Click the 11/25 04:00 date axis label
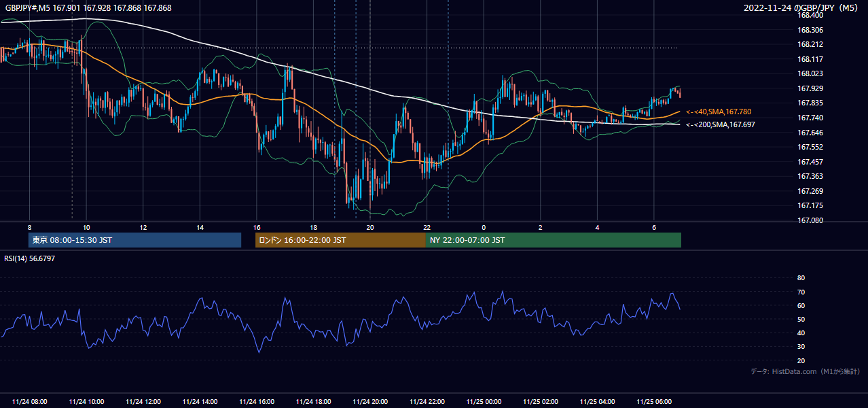The height and width of the screenshot is (408, 868). pos(596,402)
